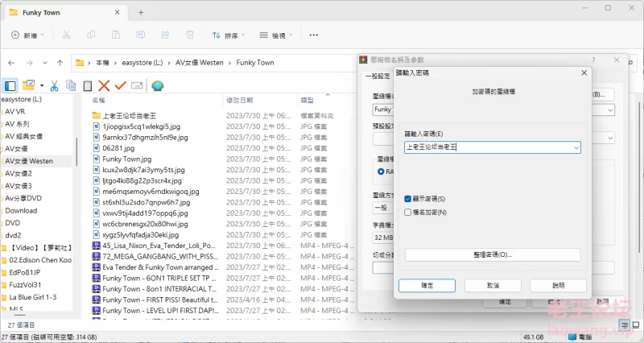Go up one folder with the up arrow

pos(60,62)
